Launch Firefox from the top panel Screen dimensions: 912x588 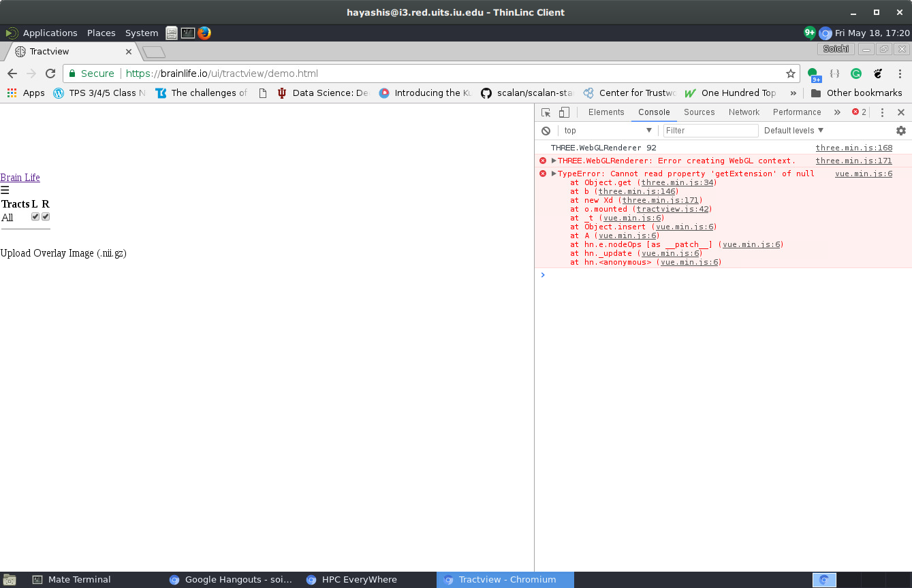click(x=204, y=33)
